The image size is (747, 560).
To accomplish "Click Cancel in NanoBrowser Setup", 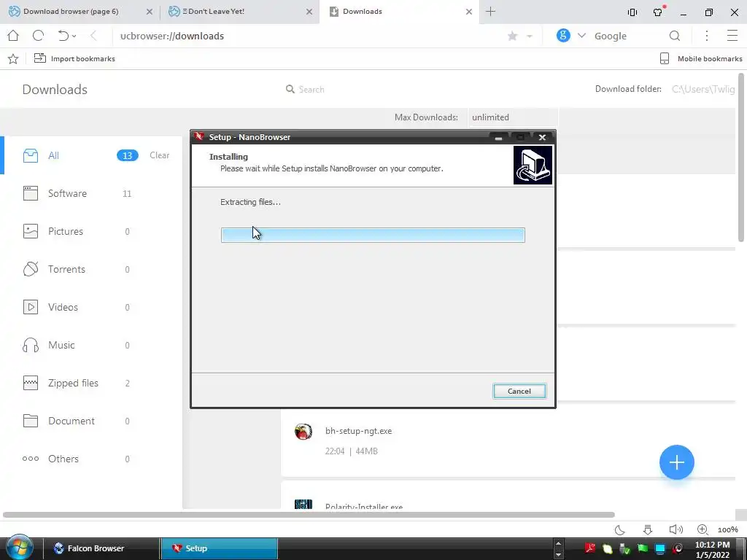I will click(x=519, y=391).
